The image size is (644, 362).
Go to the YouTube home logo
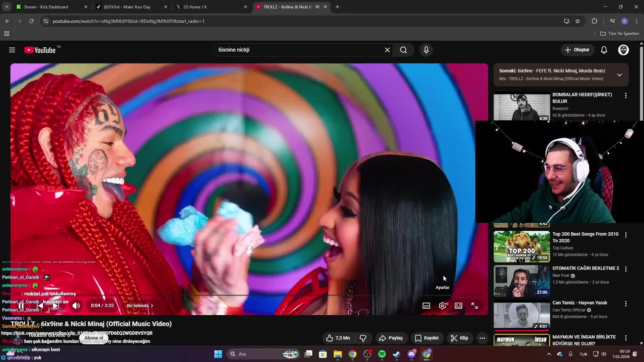(40, 50)
